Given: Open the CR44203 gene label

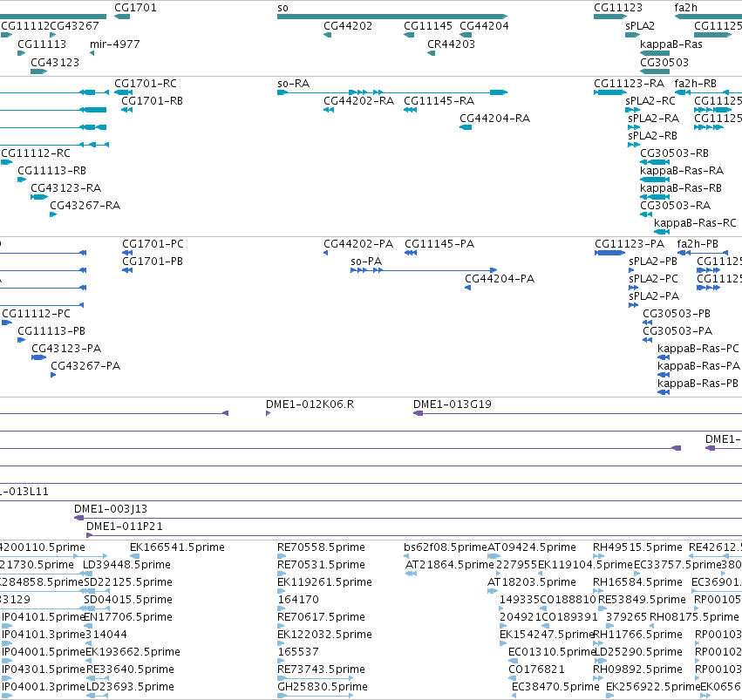Looking at the screenshot, I should (x=451, y=44).
